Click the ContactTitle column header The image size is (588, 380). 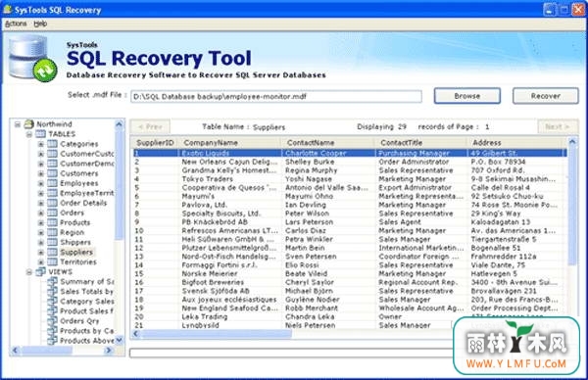(421, 142)
